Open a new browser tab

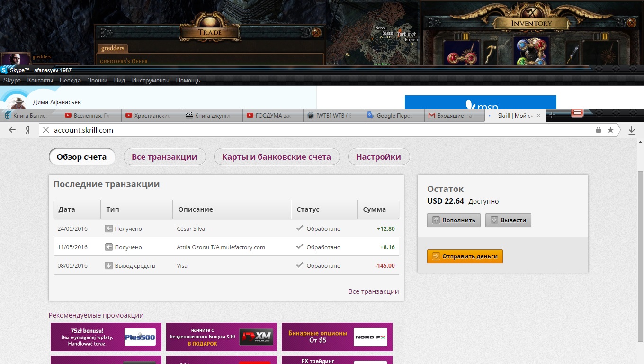point(552,115)
